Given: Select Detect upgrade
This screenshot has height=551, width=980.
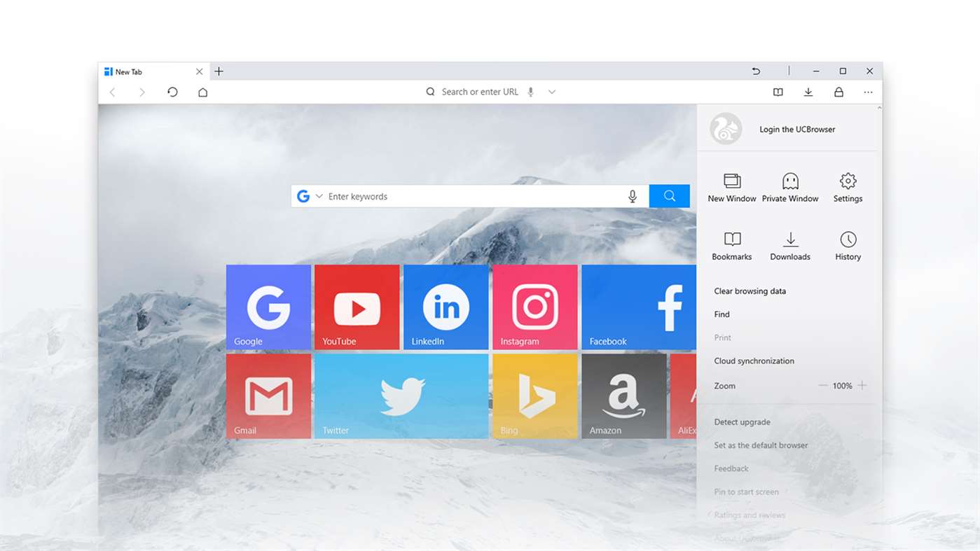Looking at the screenshot, I should (743, 422).
